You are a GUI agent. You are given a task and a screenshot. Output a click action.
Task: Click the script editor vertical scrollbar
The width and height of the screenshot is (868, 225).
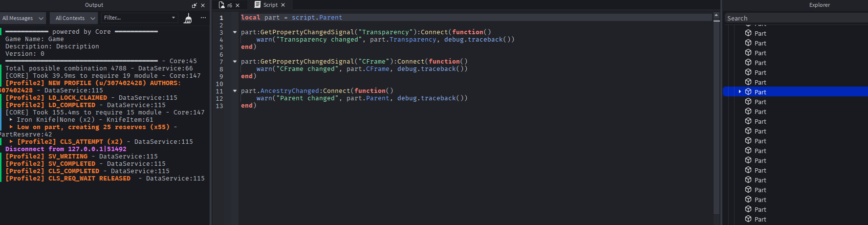[x=716, y=117]
